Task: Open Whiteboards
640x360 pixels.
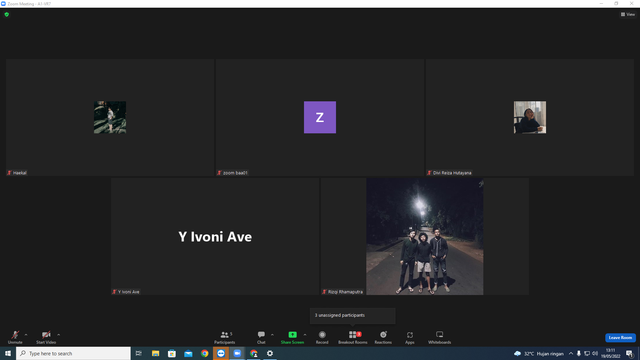Action: tap(440, 337)
